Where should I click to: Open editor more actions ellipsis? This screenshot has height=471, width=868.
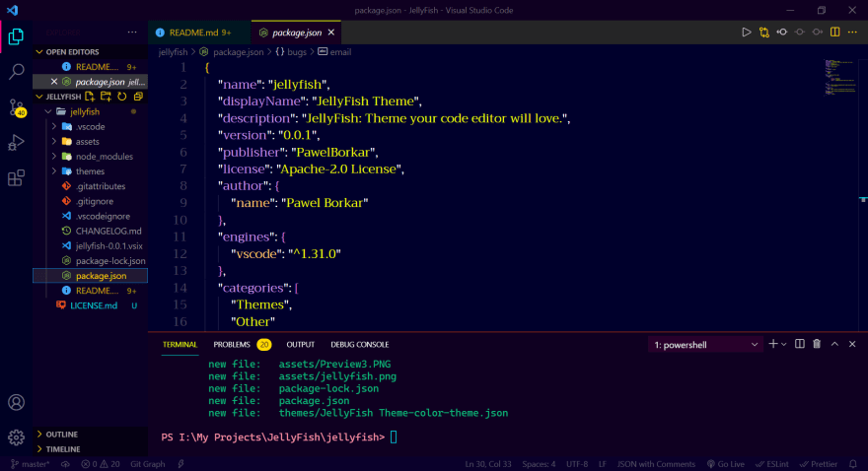click(852, 33)
